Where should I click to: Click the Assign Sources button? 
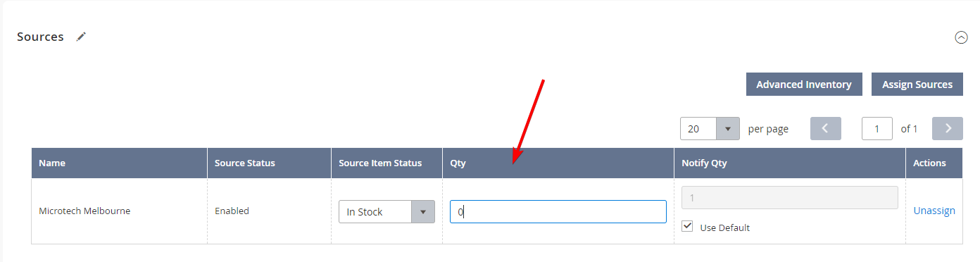pos(917,84)
